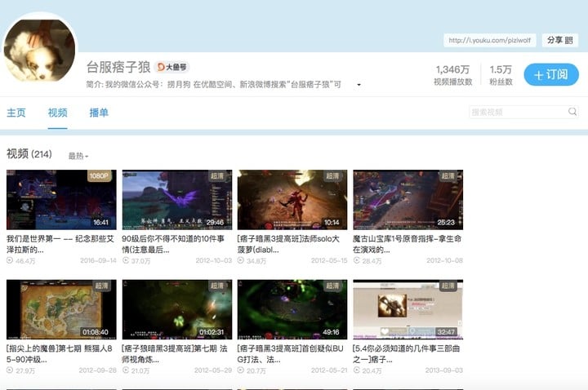Play the 10:14 video thumbnail
Screen dimensions: 588x390
[292, 200]
